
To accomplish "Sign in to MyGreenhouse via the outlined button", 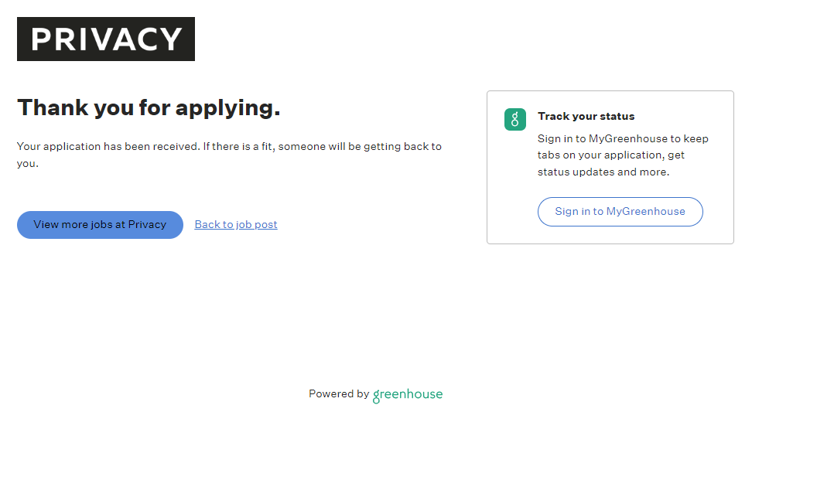I will click(x=620, y=211).
